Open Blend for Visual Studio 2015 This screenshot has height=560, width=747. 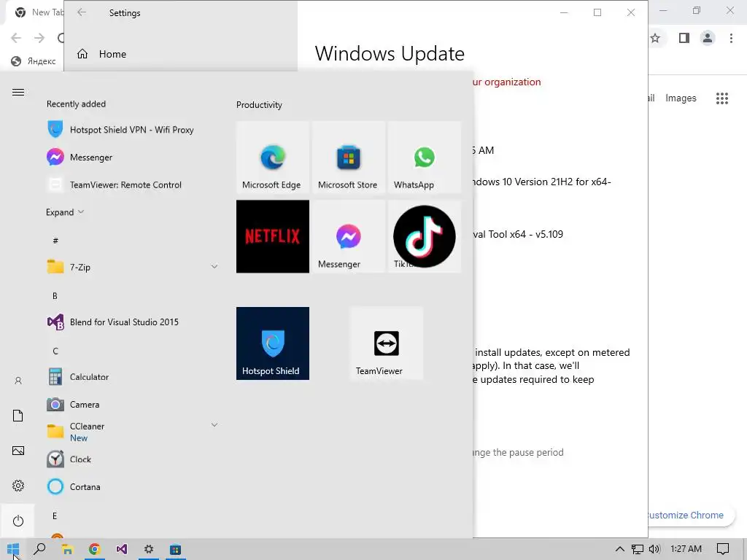pyautogui.click(x=131, y=322)
